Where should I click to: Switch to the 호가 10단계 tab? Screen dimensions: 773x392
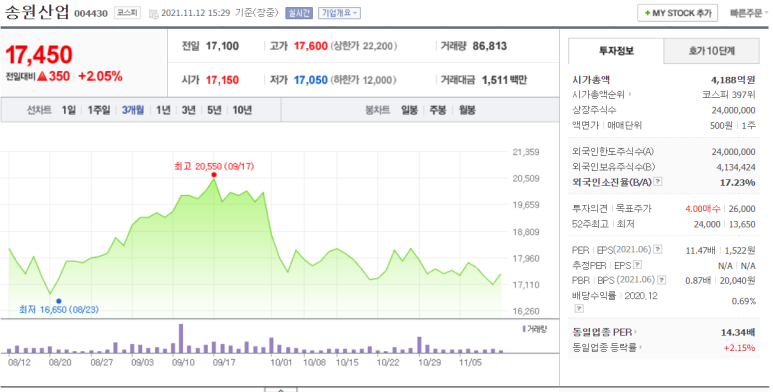click(711, 50)
